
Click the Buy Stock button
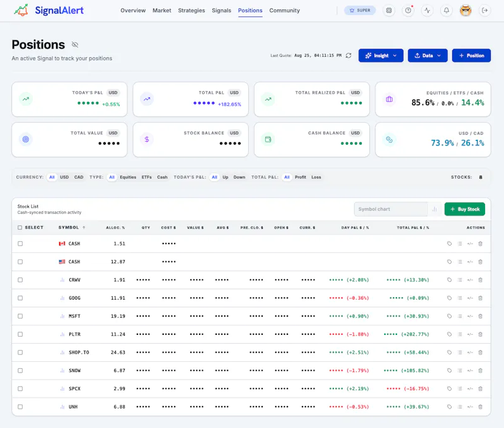click(465, 210)
